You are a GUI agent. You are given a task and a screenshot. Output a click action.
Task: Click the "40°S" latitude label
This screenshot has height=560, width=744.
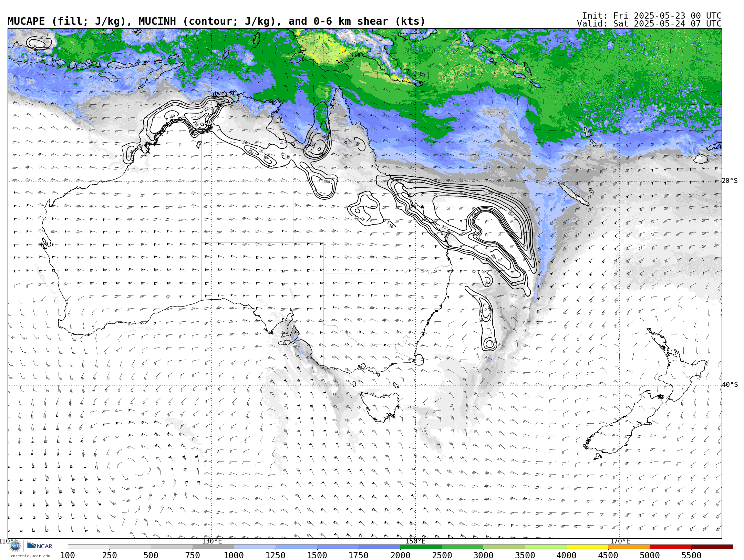tap(730, 385)
